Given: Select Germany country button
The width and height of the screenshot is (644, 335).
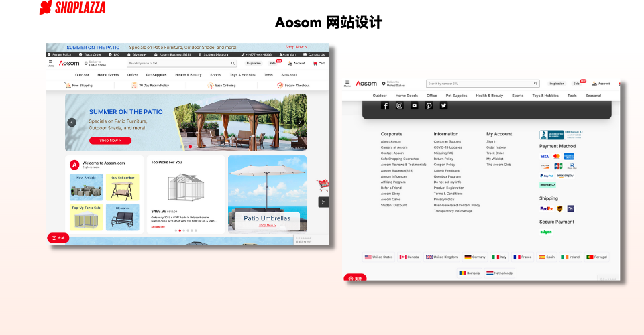Looking at the screenshot, I should point(475,257).
